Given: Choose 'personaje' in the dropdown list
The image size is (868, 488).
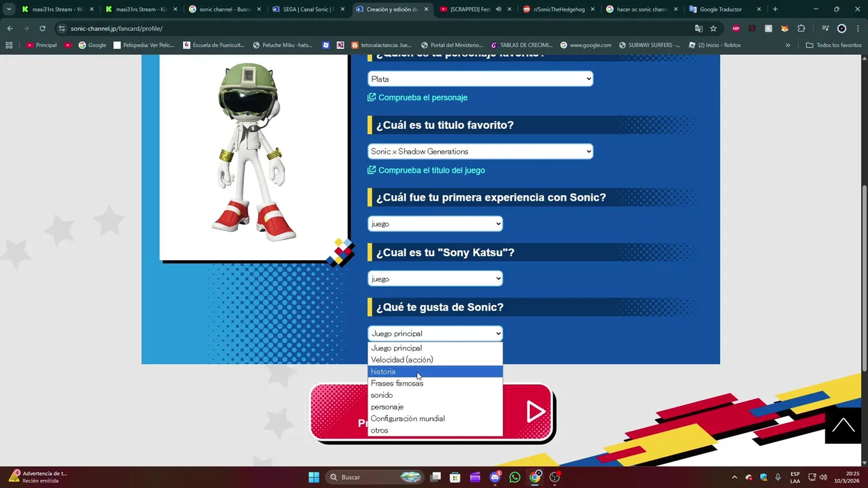Looking at the screenshot, I should pyautogui.click(x=435, y=407).
